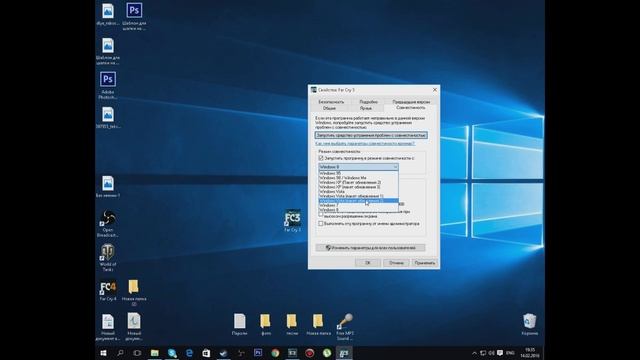Open the Action Center notification icon
The image size is (640, 360).
500,353
